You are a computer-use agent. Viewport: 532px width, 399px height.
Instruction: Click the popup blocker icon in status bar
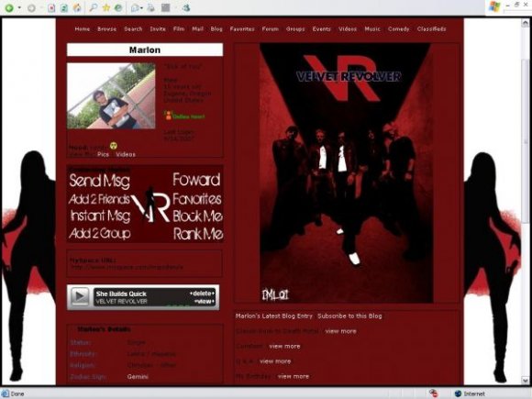click(x=433, y=393)
